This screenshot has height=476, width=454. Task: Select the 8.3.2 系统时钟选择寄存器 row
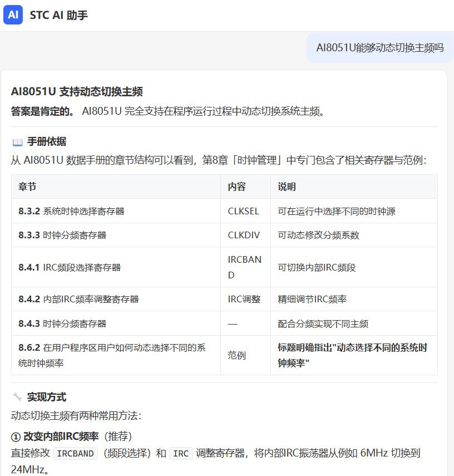click(224, 211)
